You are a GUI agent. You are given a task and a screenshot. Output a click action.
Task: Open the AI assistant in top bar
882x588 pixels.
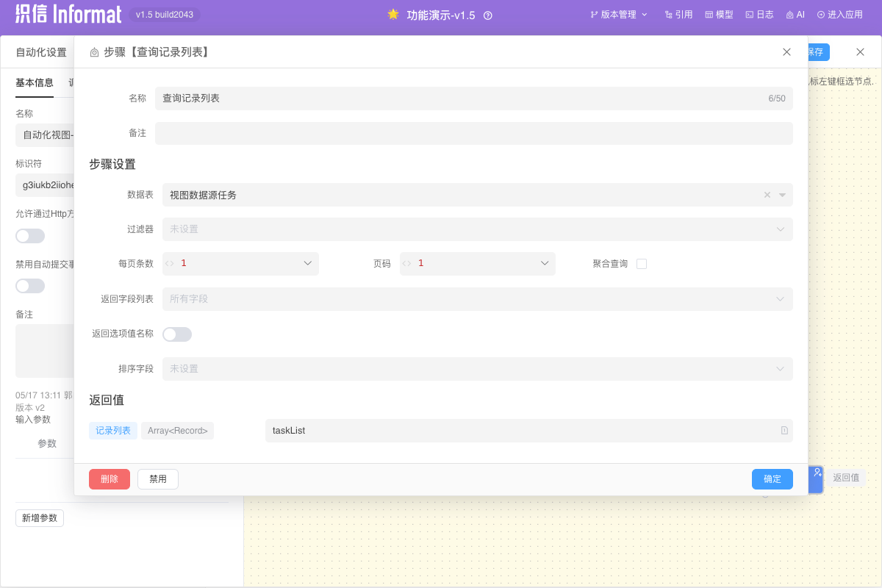click(x=795, y=15)
